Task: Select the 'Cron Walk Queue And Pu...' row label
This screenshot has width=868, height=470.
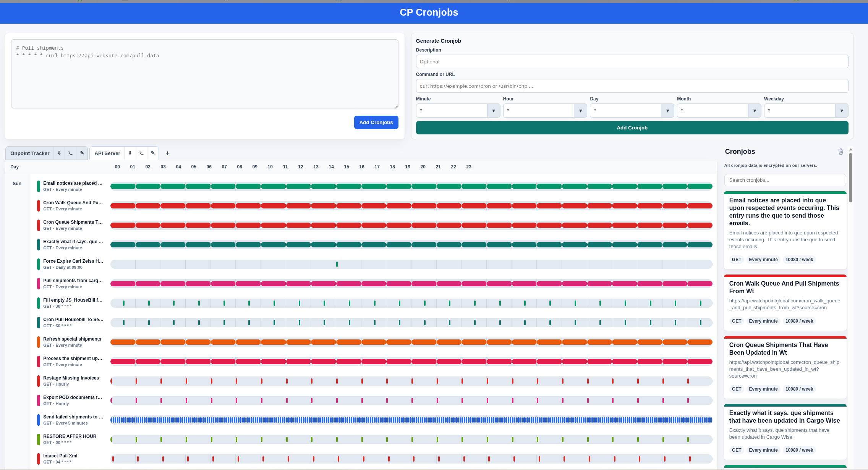Action: [73, 203]
